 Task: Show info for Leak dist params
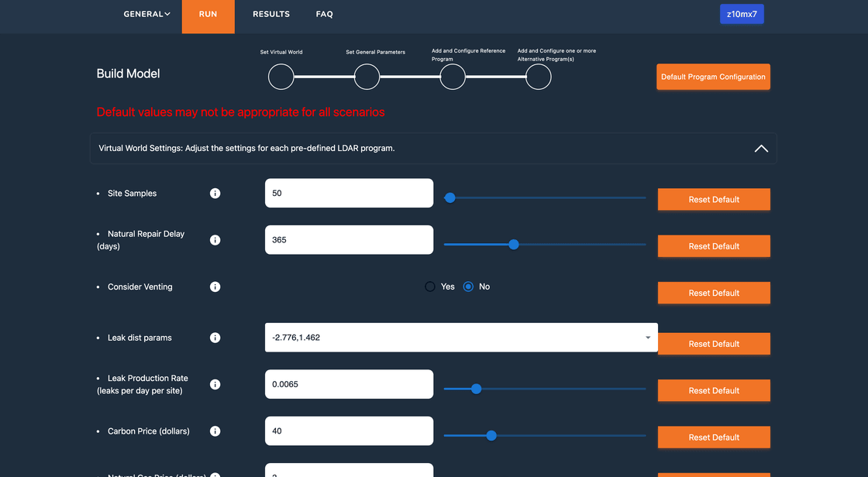pos(215,338)
